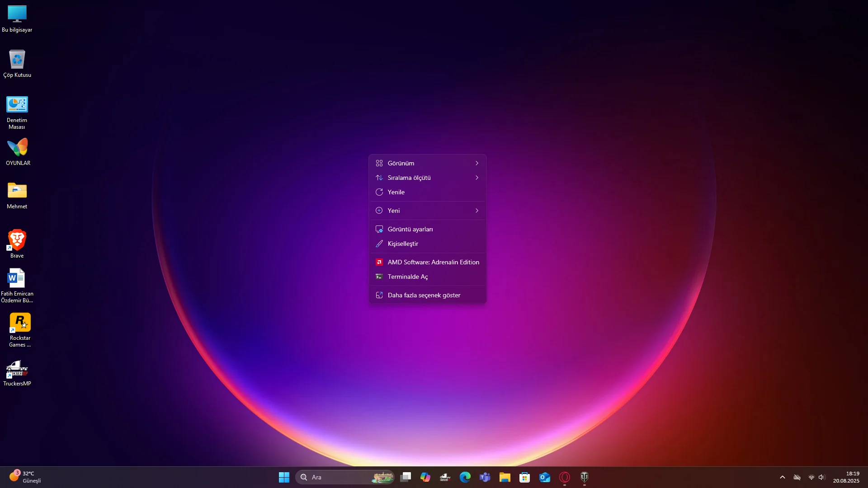This screenshot has height=488, width=868.
Task: Click Microsoft Teams taskbar icon
Action: pos(485,477)
